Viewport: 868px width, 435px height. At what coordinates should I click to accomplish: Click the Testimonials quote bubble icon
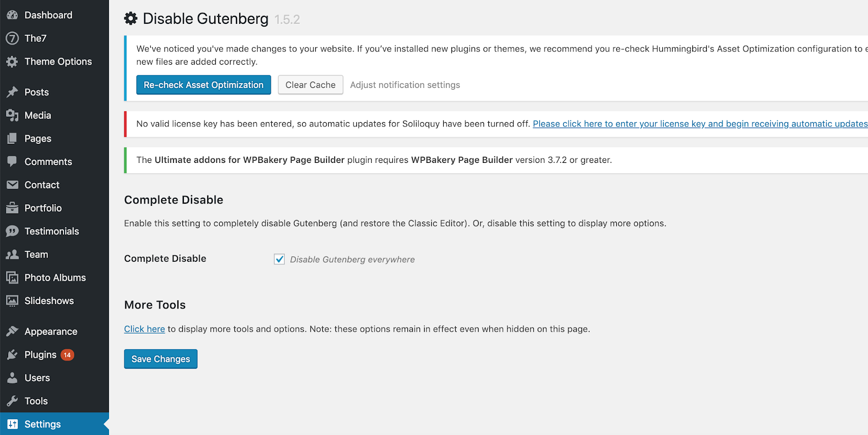(12, 231)
